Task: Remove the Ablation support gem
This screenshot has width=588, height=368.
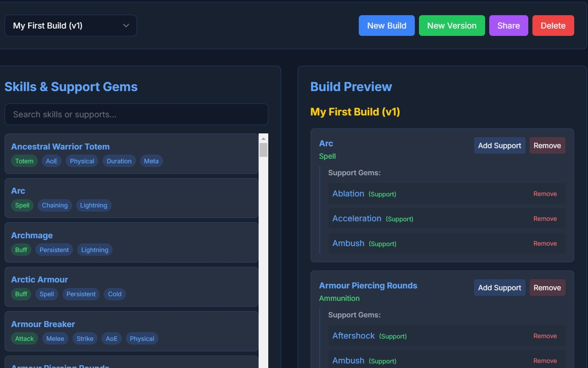Action: [x=545, y=194]
